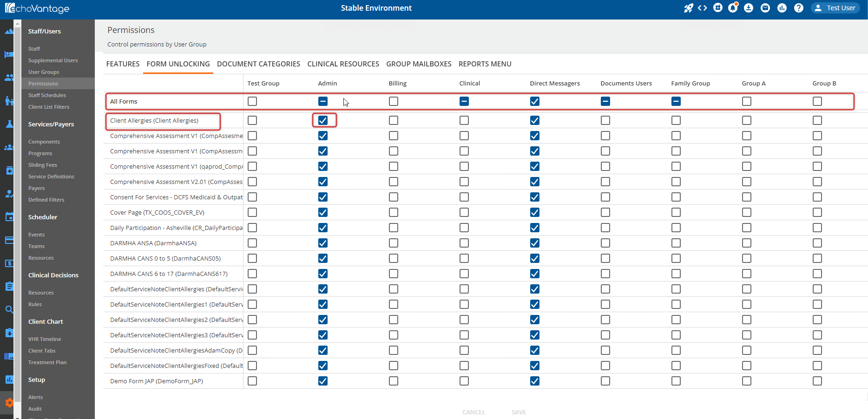
Task: Open the Test User account menu
Action: pos(835,8)
